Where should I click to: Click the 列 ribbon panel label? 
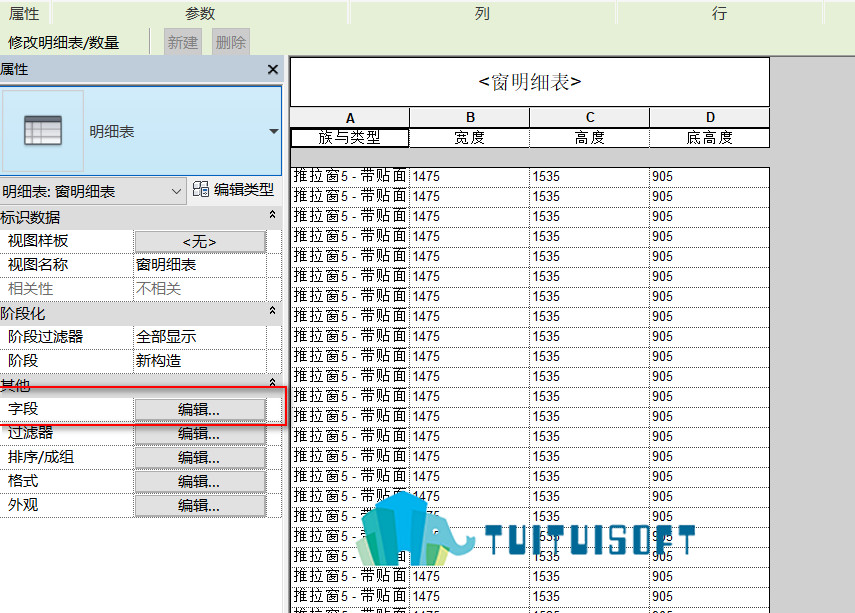(481, 13)
